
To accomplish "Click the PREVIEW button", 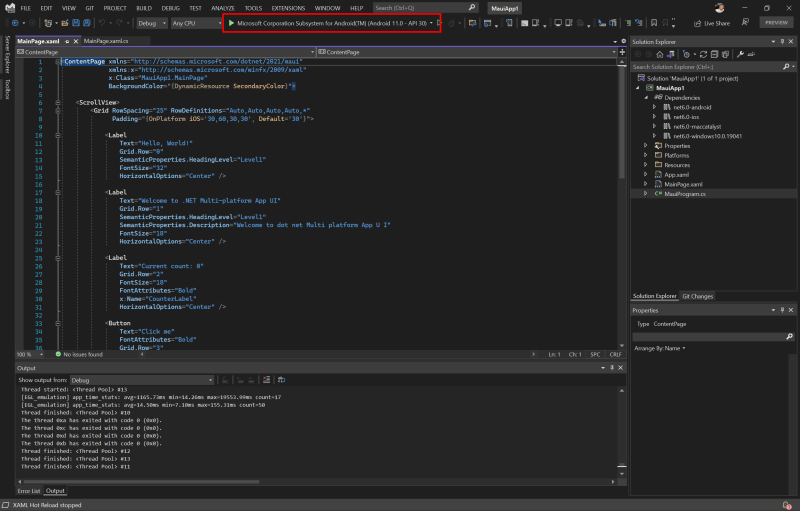I will 776,22.
